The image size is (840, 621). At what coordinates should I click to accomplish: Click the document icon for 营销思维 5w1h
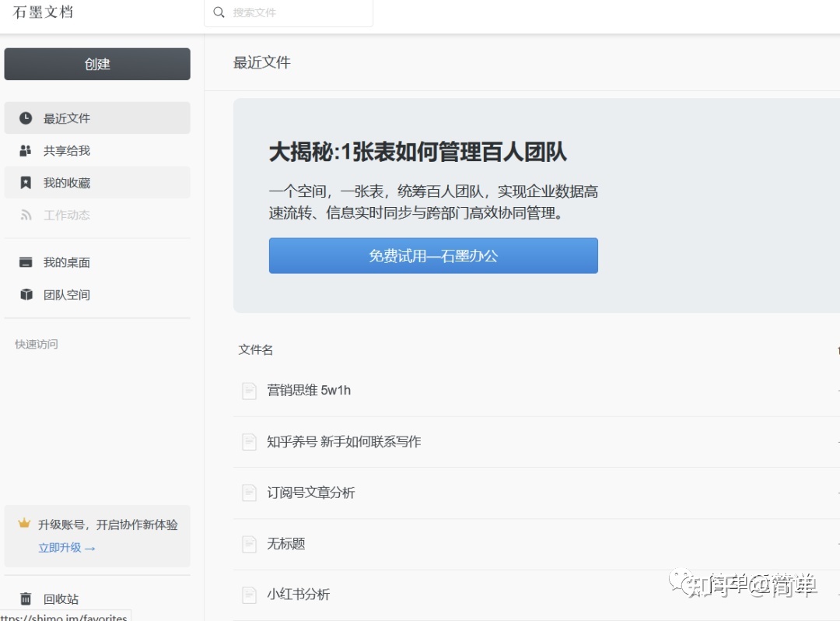coord(249,391)
